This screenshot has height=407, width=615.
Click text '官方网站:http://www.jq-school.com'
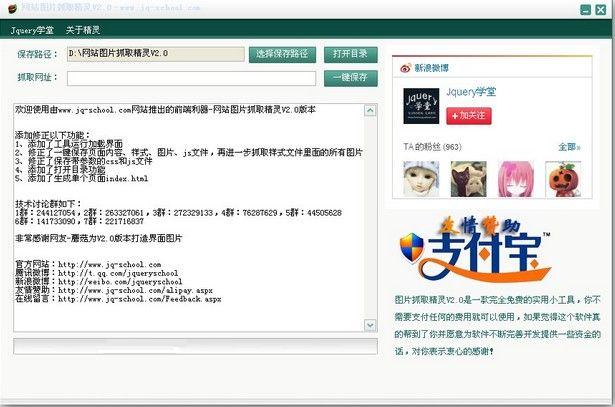coord(88,264)
